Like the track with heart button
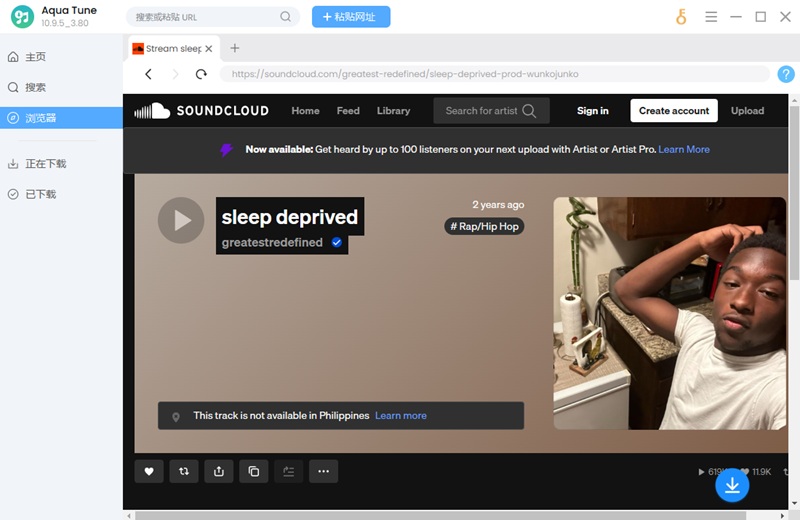 tap(149, 472)
